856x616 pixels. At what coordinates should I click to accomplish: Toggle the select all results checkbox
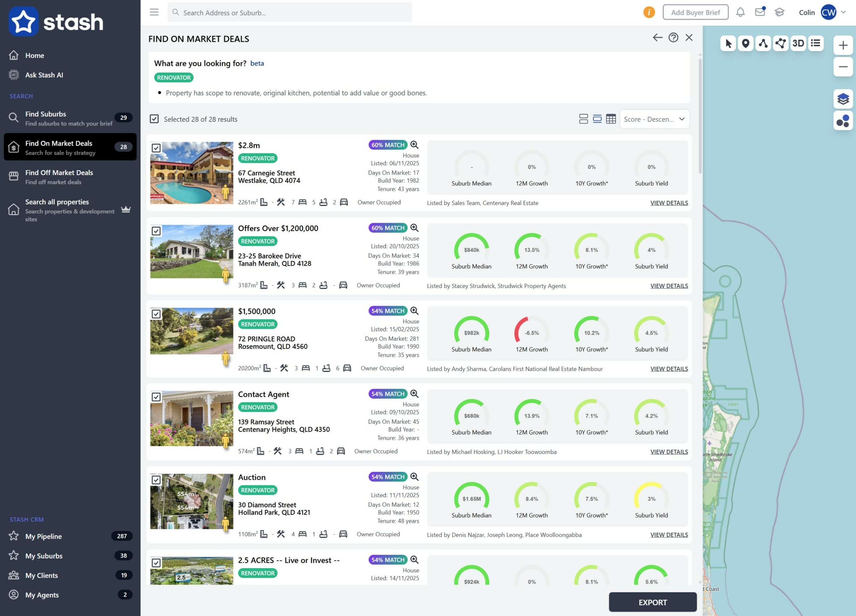pos(154,119)
